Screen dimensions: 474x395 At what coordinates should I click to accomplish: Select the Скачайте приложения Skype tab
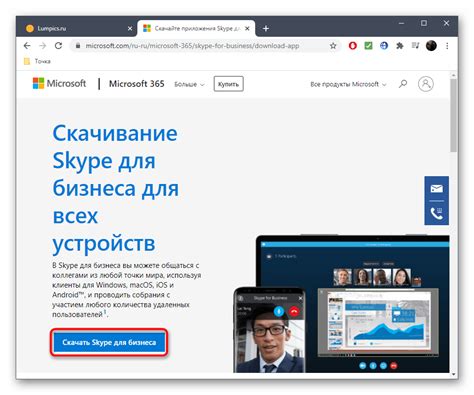point(197,29)
